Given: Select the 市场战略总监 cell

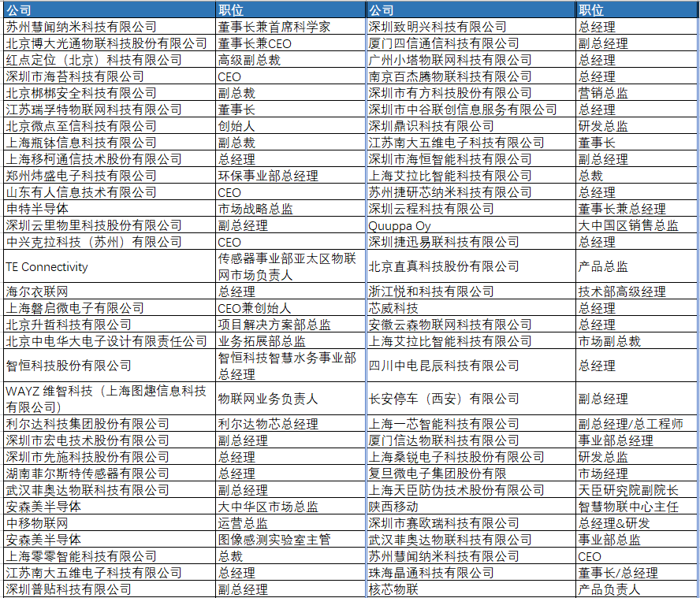Looking at the screenshot, I should click(290, 209).
